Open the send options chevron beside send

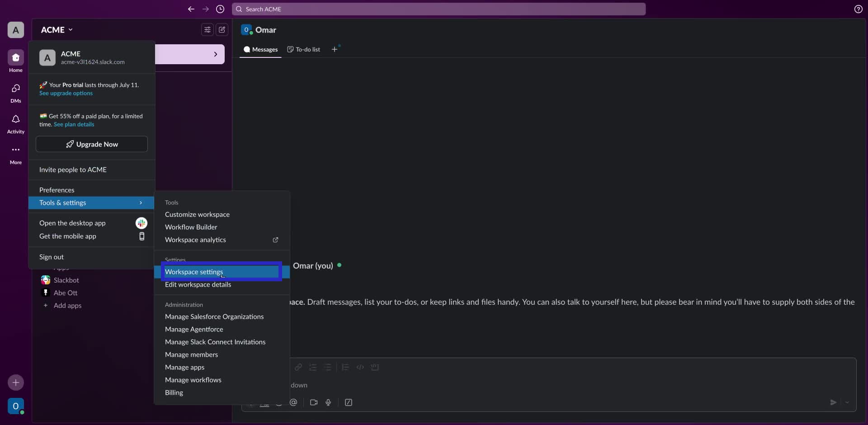coord(848,402)
